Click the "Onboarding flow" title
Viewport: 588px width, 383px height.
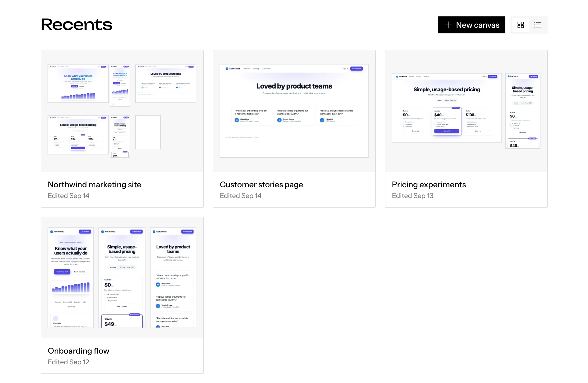[x=79, y=351]
